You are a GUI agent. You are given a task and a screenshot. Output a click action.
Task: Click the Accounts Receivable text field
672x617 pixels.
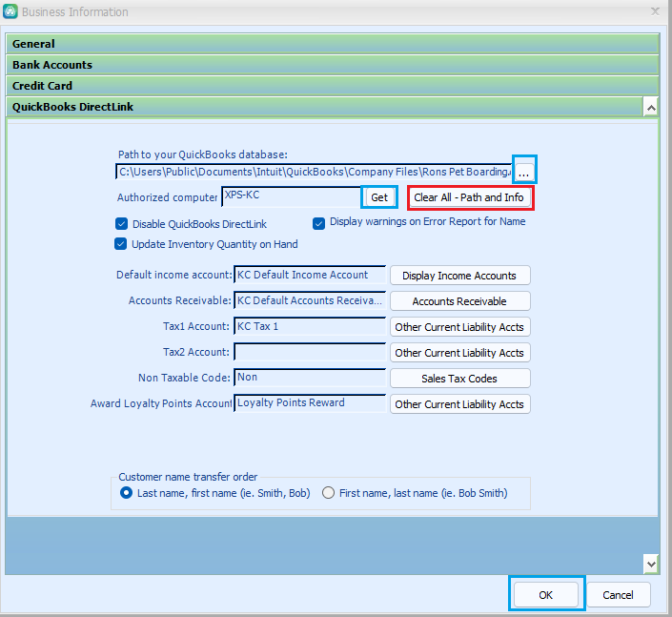coord(310,300)
